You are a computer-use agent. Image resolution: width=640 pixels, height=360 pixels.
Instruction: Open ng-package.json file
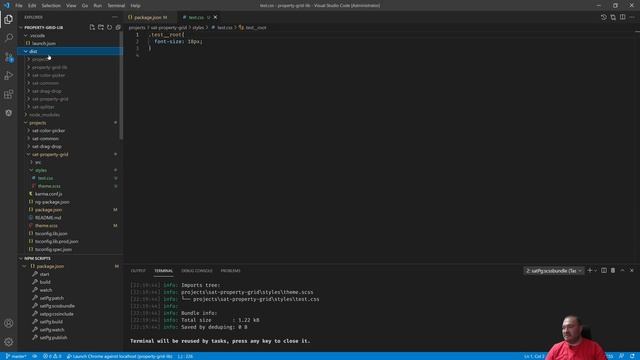click(52, 202)
